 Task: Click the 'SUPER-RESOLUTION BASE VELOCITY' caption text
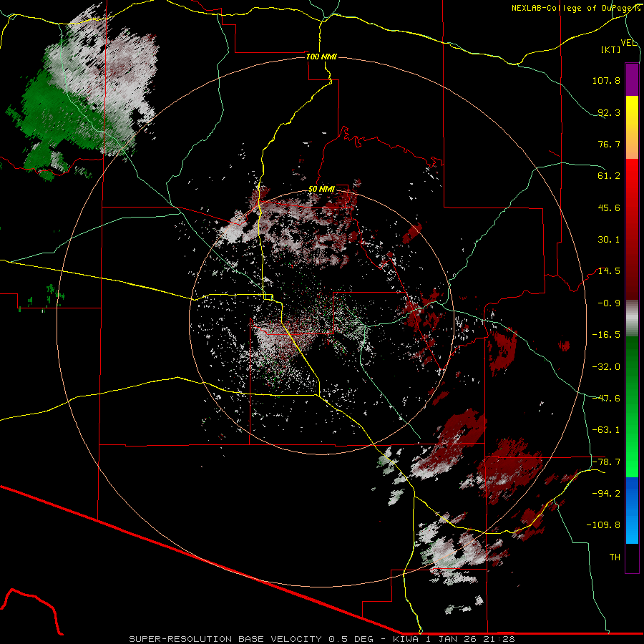coord(225,639)
